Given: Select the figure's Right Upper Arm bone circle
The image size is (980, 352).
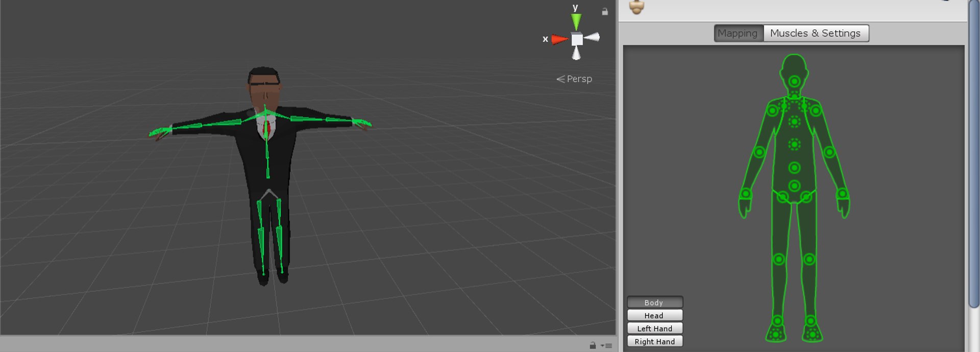Looking at the screenshot, I should [x=773, y=110].
